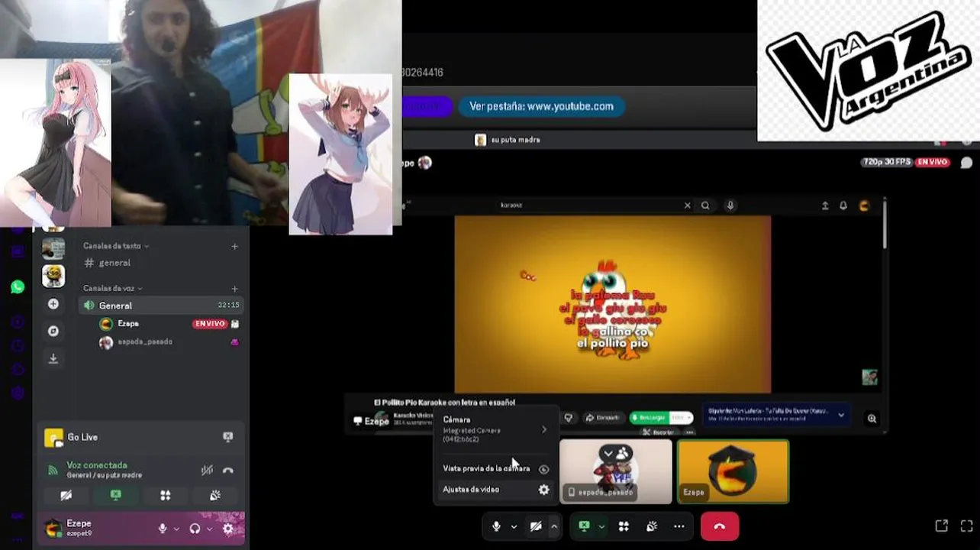Open soundboard in the sidebar panel
Viewport: 980px width, 550px height.
pos(215,495)
